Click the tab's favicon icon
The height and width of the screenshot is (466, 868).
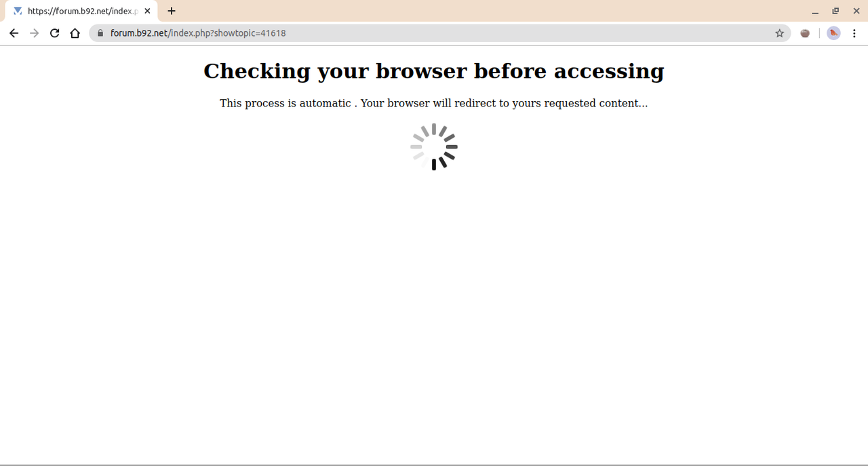(x=18, y=11)
